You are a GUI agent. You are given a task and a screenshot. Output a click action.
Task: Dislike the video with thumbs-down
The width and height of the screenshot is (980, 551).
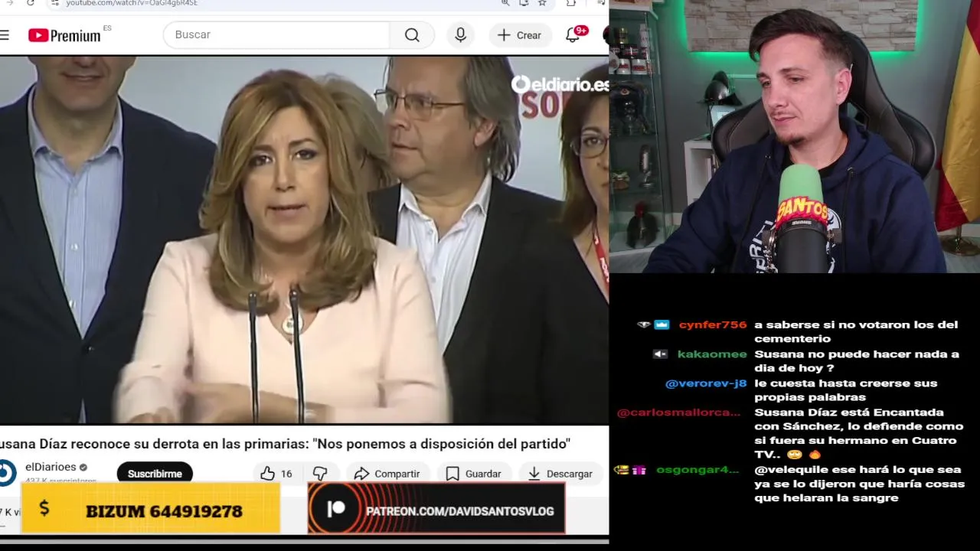pos(321,474)
